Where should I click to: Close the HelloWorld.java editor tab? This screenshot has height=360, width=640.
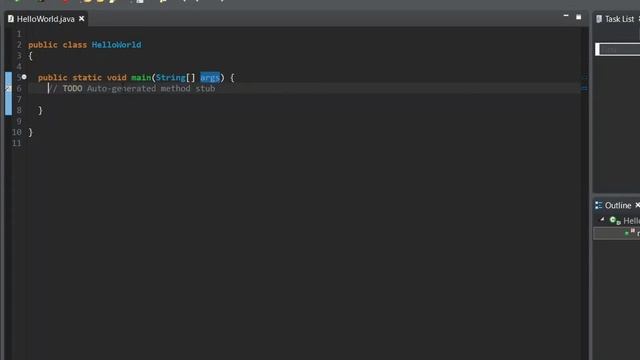[x=82, y=19]
